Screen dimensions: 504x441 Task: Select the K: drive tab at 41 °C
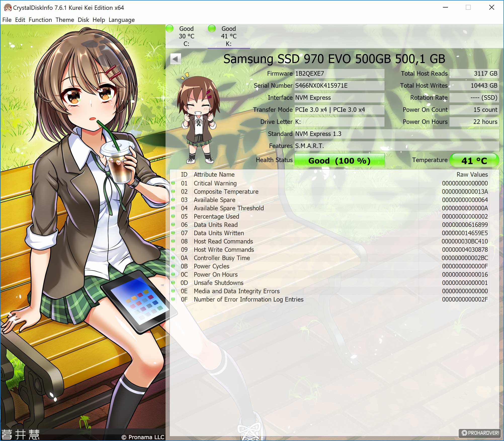click(x=229, y=36)
